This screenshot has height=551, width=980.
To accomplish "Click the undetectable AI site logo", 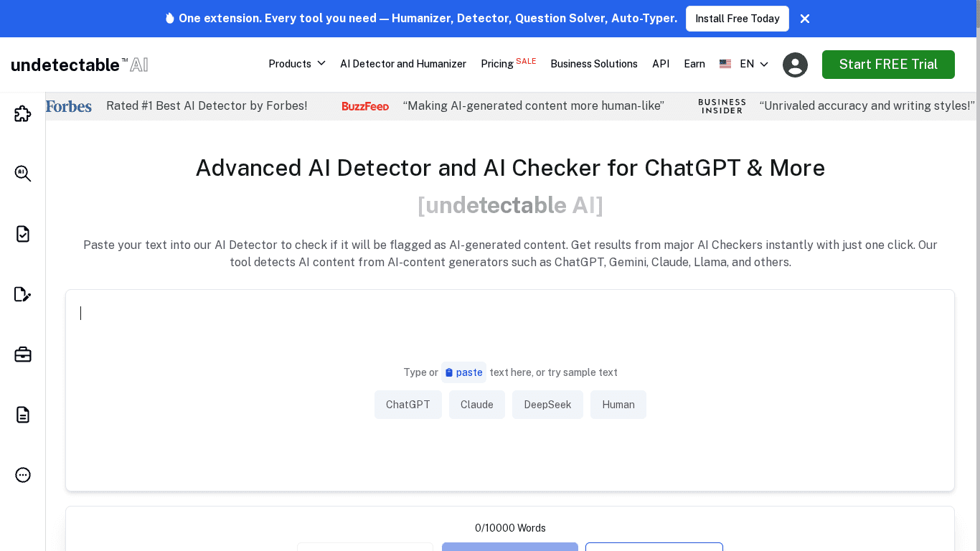I will (80, 65).
